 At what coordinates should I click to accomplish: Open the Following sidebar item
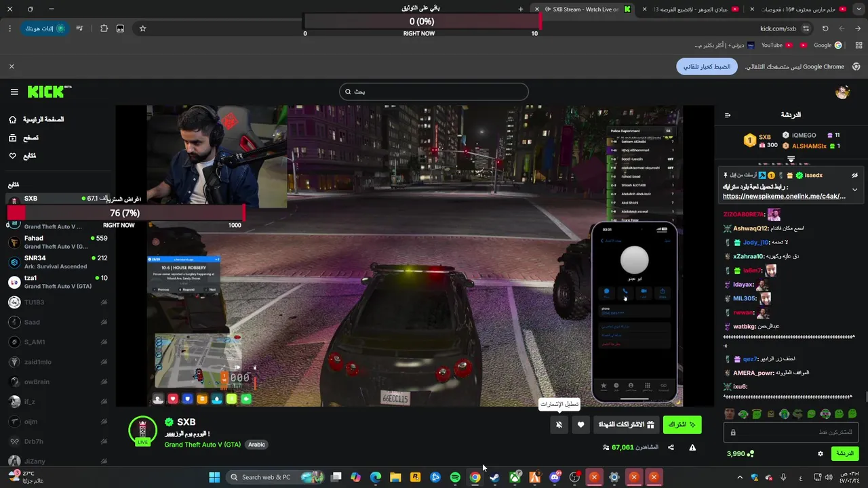[22, 156]
